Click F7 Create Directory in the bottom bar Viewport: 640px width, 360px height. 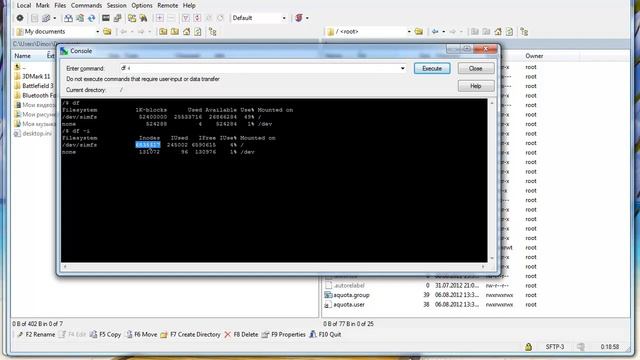click(190, 334)
